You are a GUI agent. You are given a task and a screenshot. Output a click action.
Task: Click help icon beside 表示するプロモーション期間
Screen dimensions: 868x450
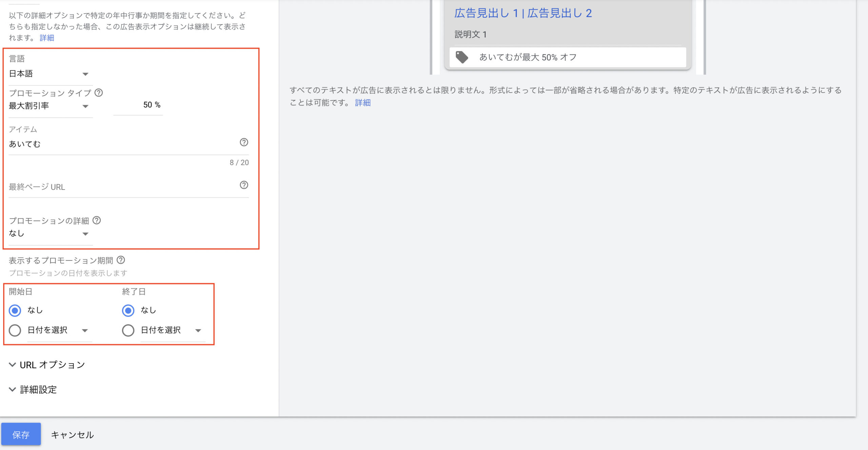tap(121, 260)
